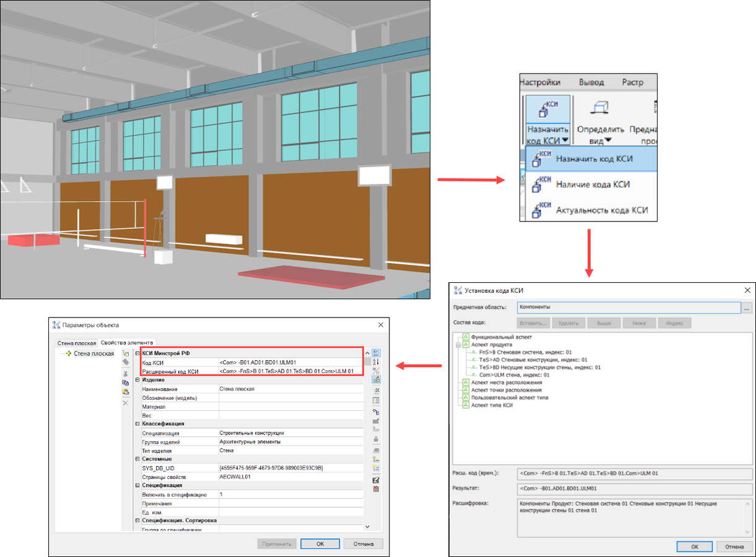Open the Растр ribbon tab
Viewport: 756px width, 557px height.
click(x=632, y=82)
